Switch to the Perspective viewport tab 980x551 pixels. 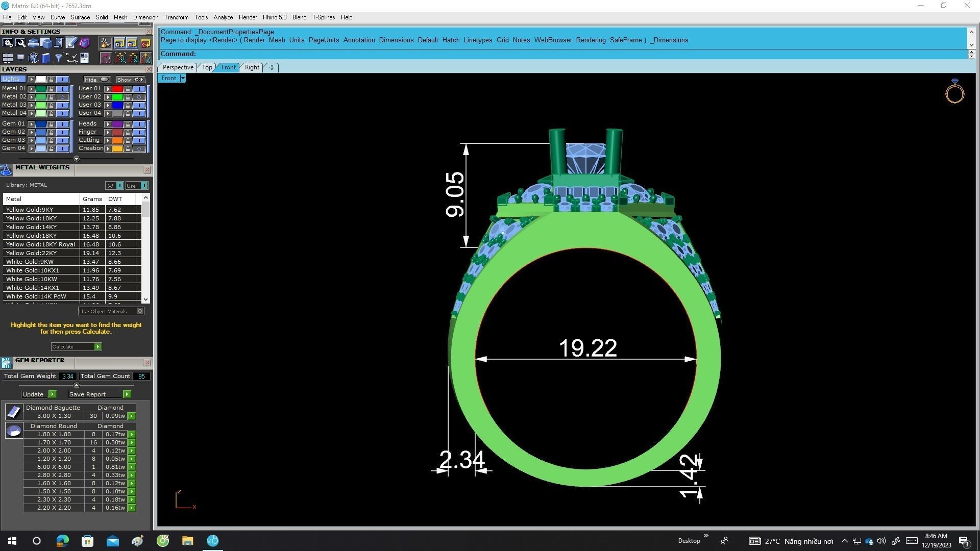[178, 67]
